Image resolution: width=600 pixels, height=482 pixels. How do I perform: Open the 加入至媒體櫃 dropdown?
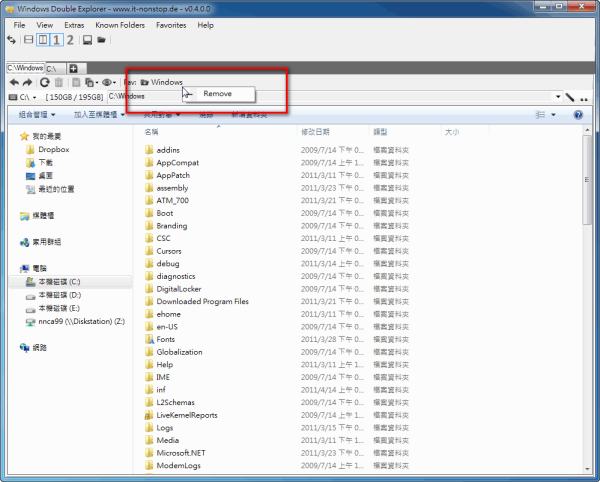[99, 114]
